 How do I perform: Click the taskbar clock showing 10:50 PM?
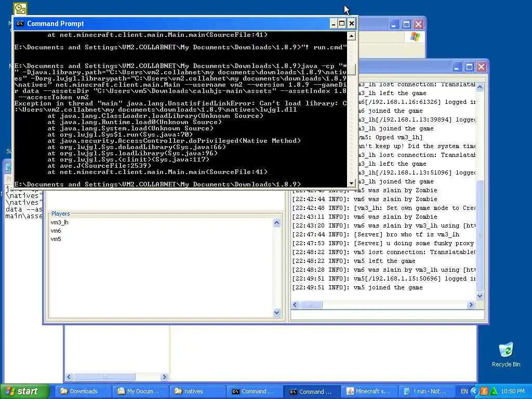(513, 391)
